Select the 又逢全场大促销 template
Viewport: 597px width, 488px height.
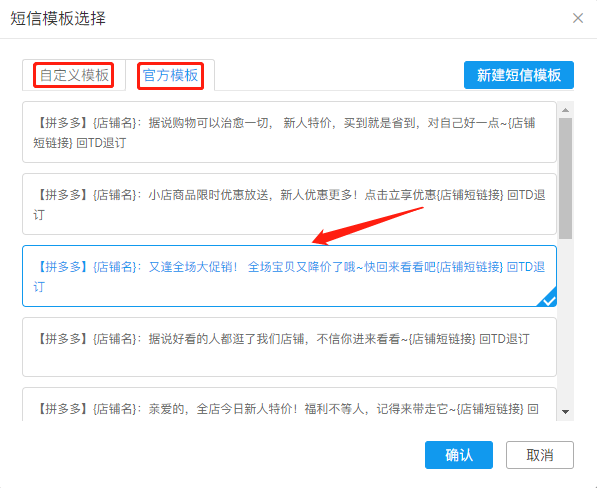(289, 276)
